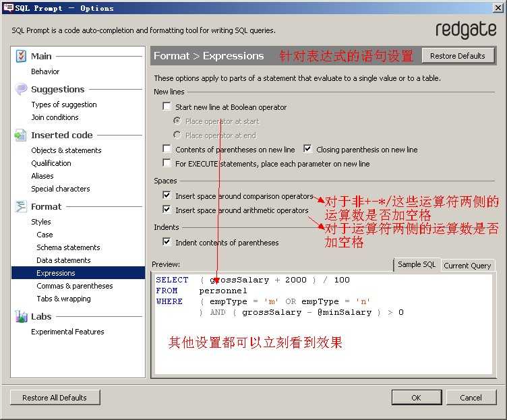507x420 pixels.
Task: Switch to the Current Query tab
Action: (x=467, y=266)
